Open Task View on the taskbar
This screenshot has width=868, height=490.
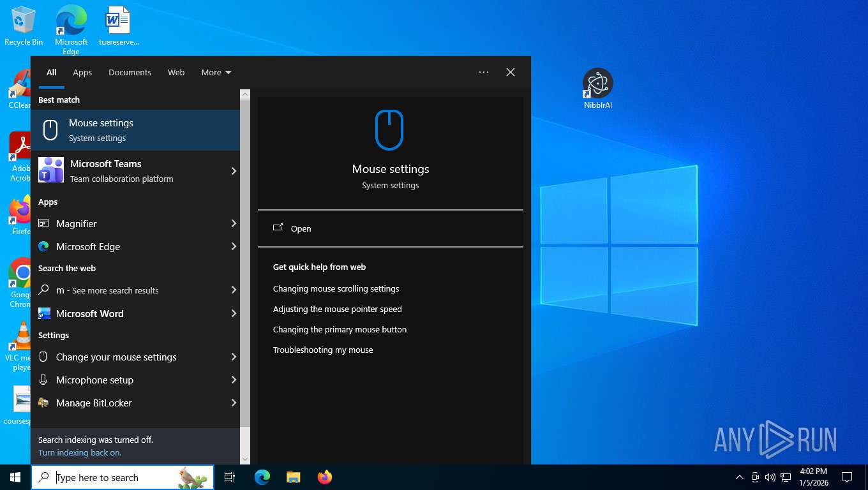point(230,477)
